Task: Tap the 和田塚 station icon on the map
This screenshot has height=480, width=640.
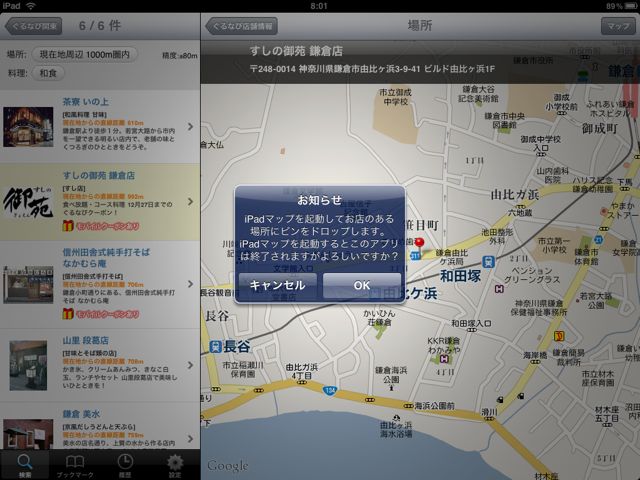Action: [x=488, y=262]
